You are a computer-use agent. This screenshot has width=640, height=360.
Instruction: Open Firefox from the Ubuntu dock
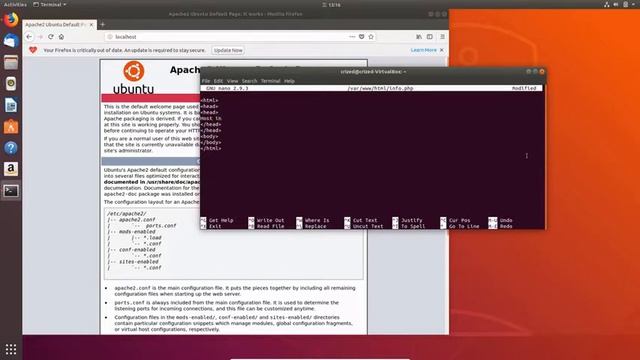point(11,20)
